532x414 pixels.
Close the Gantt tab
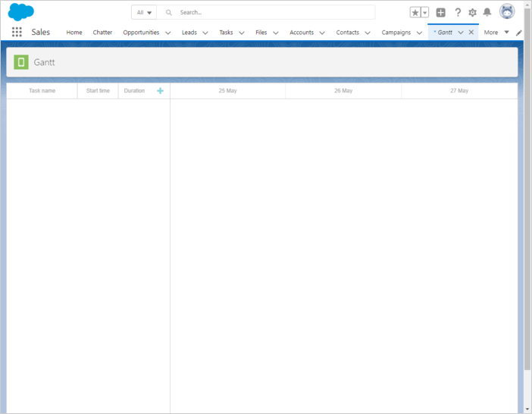[x=471, y=33]
